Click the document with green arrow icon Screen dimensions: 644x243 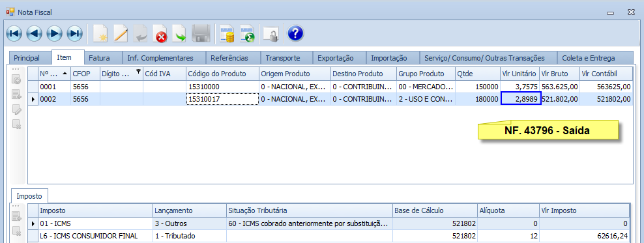point(179,34)
